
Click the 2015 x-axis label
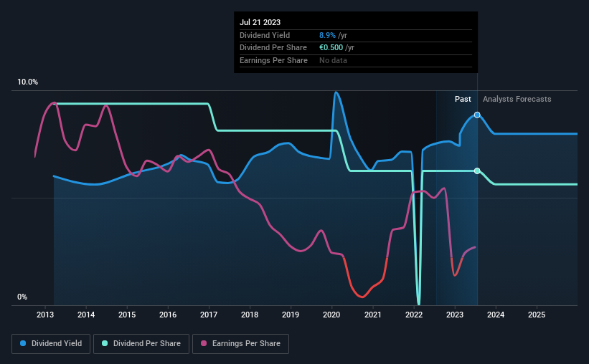tap(127, 315)
